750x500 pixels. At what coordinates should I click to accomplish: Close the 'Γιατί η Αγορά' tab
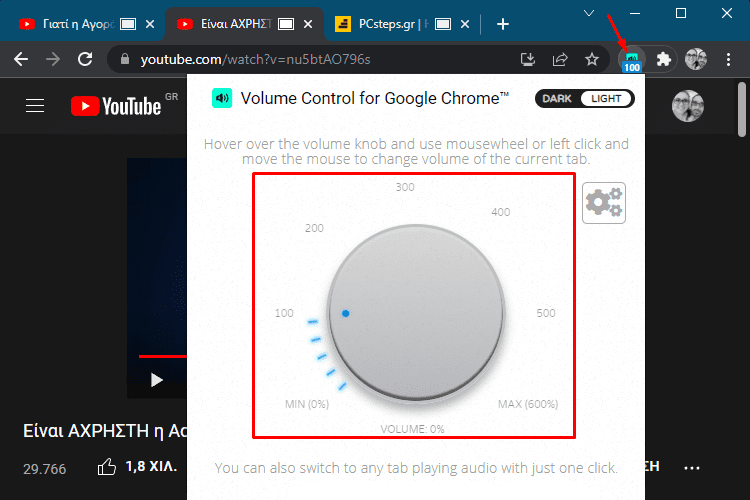click(150, 24)
